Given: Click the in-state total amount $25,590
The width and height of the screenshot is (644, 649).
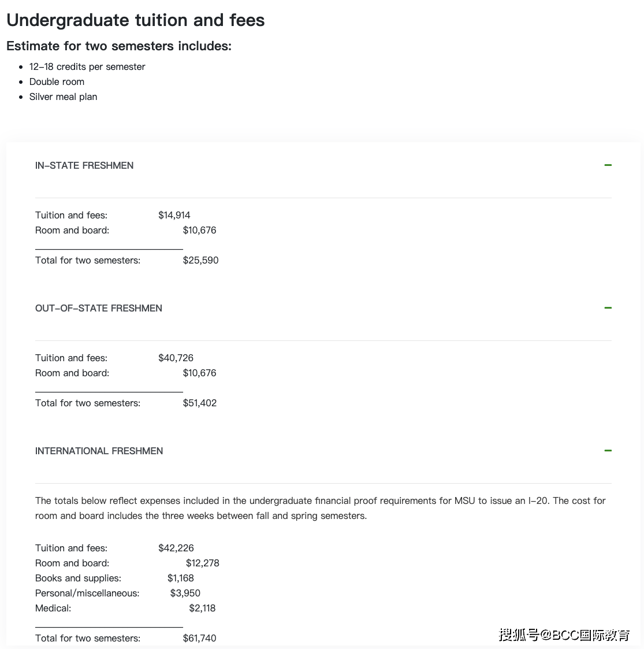Looking at the screenshot, I should pos(200,260).
